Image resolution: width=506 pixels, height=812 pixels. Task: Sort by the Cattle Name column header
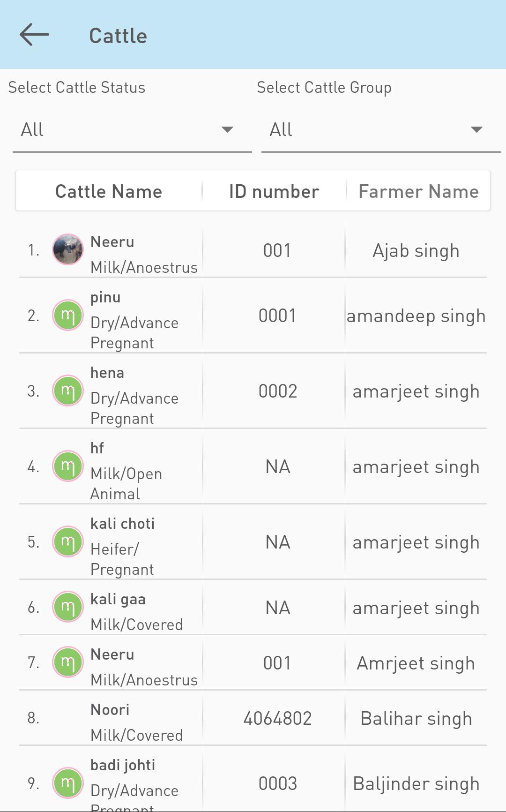tap(109, 191)
